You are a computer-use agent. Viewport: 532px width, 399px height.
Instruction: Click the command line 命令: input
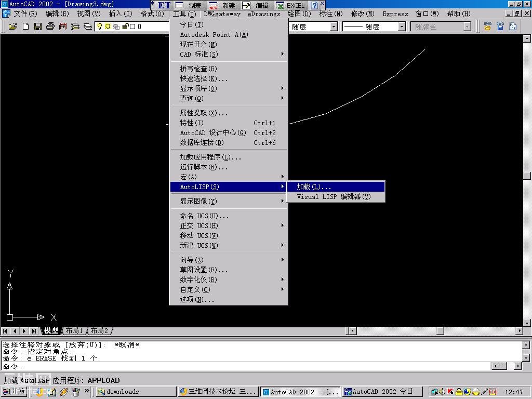tap(246, 366)
